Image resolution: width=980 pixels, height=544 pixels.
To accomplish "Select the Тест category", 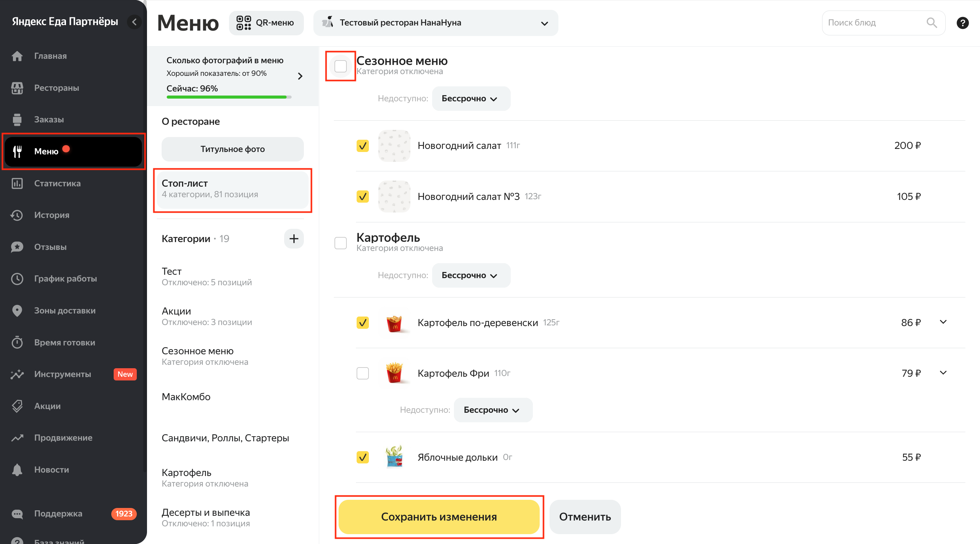I will 232,276.
